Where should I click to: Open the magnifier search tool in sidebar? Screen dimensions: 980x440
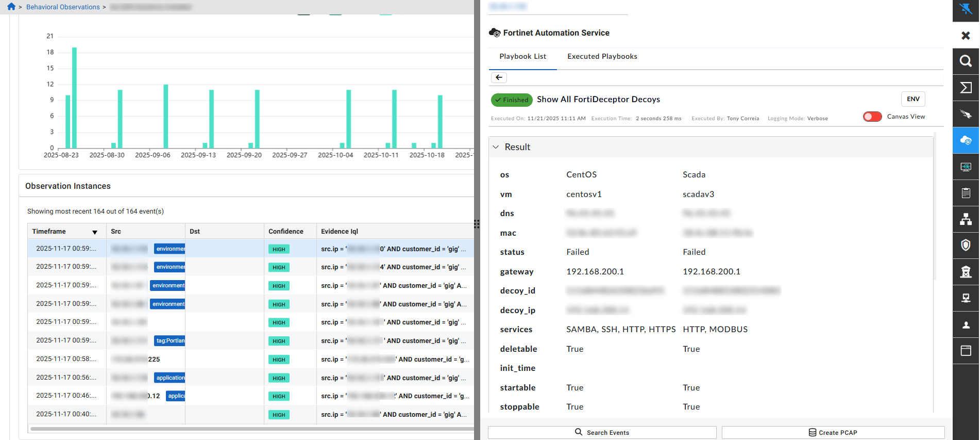coord(966,61)
